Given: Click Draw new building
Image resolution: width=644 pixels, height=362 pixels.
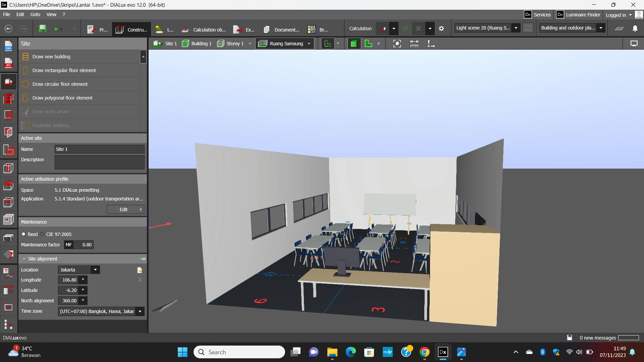Looking at the screenshot, I should 51,57.
